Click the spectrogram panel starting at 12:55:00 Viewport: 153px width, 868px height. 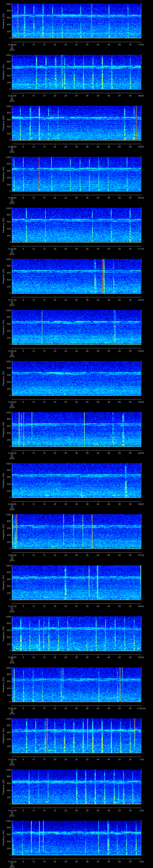click(x=76, y=481)
